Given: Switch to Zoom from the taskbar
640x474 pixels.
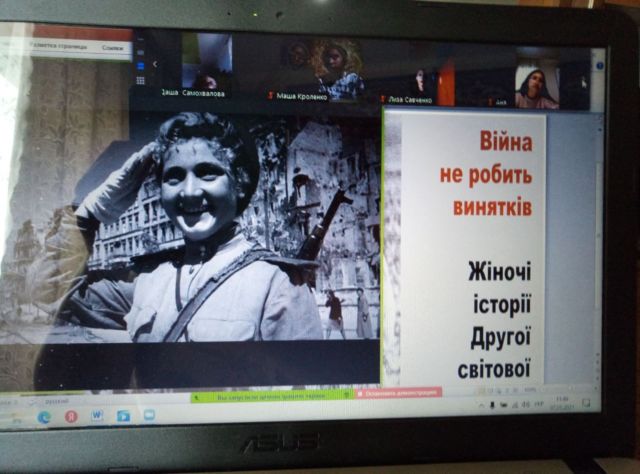Looking at the screenshot, I should (149, 415).
